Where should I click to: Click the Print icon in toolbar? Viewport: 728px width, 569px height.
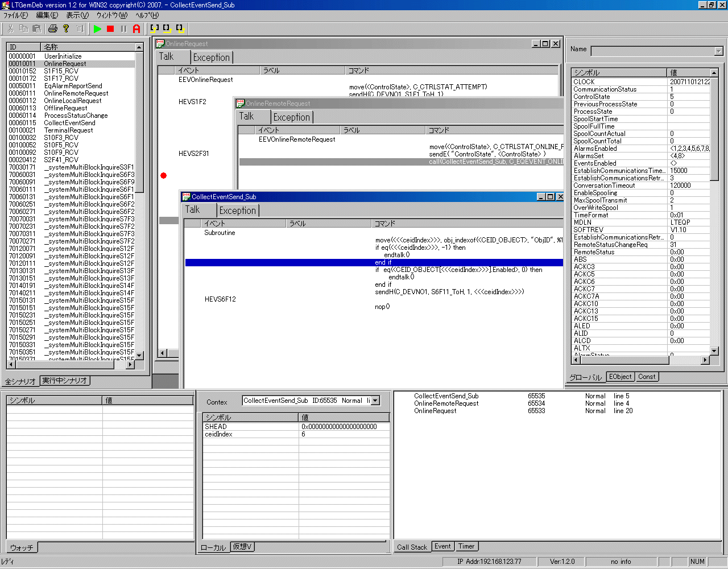53,28
